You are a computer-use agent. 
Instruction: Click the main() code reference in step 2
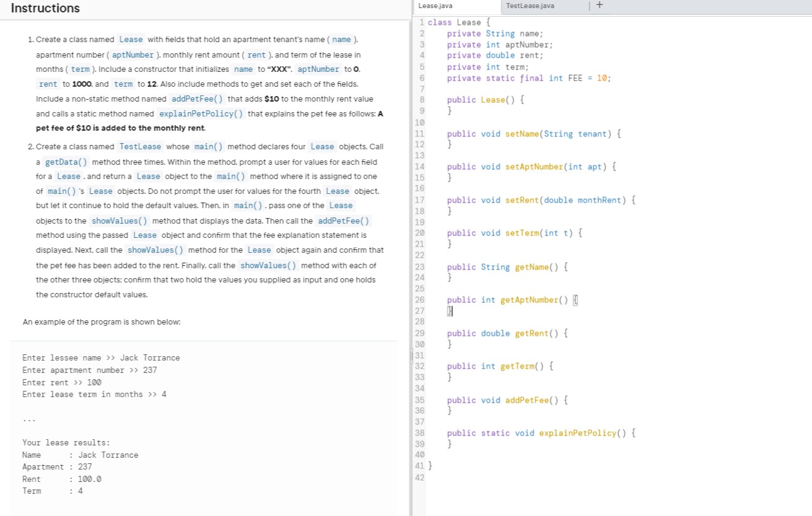click(208, 146)
